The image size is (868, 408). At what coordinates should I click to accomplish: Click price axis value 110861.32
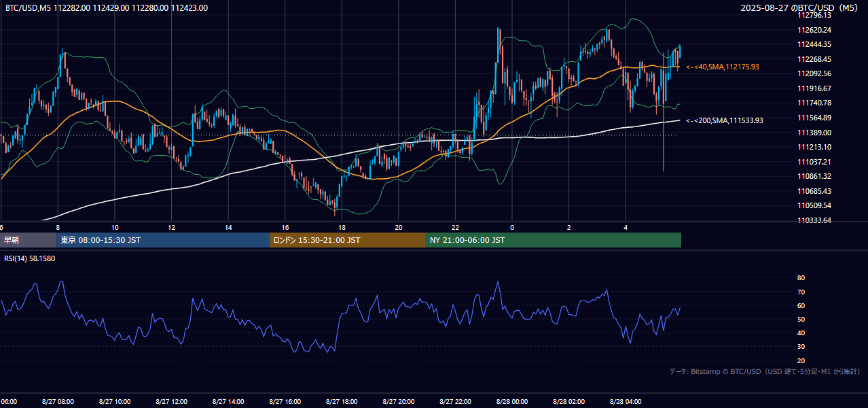814,176
